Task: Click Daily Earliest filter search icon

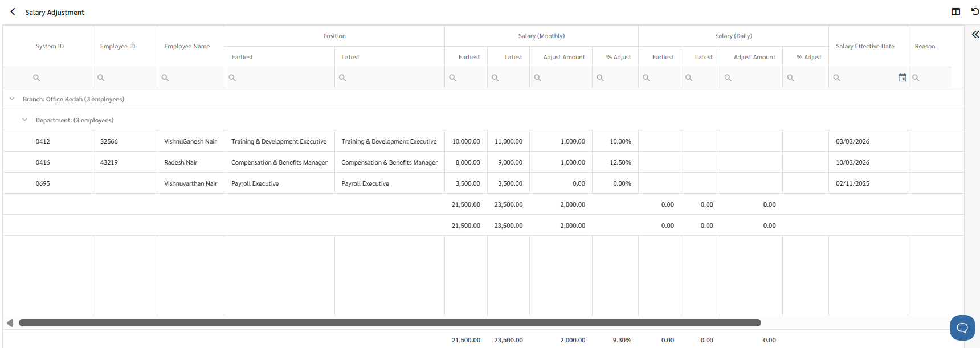Action: pos(646,77)
